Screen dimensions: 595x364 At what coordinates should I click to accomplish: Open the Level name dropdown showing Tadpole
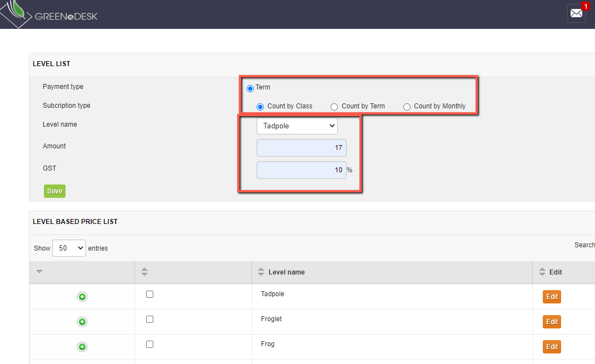point(297,126)
